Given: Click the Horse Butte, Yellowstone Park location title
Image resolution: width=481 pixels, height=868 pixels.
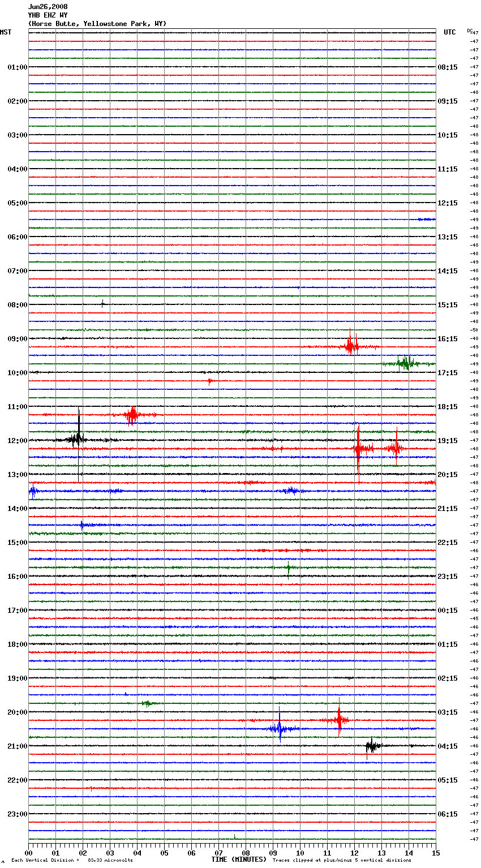Looking at the screenshot, I should [x=97, y=24].
